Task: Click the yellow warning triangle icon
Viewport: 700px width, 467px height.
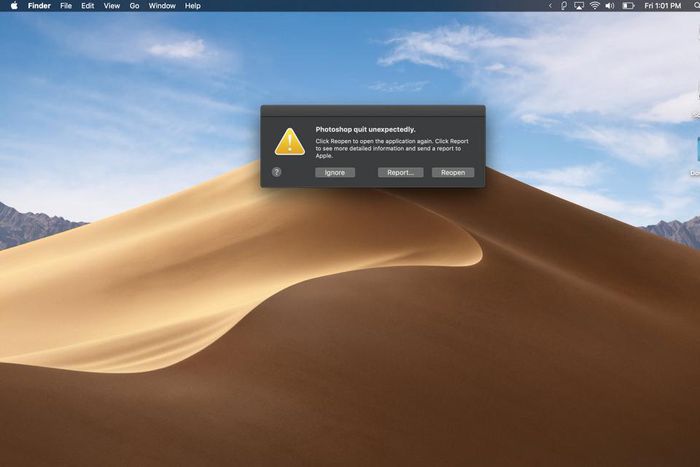Action: click(x=290, y=142)
